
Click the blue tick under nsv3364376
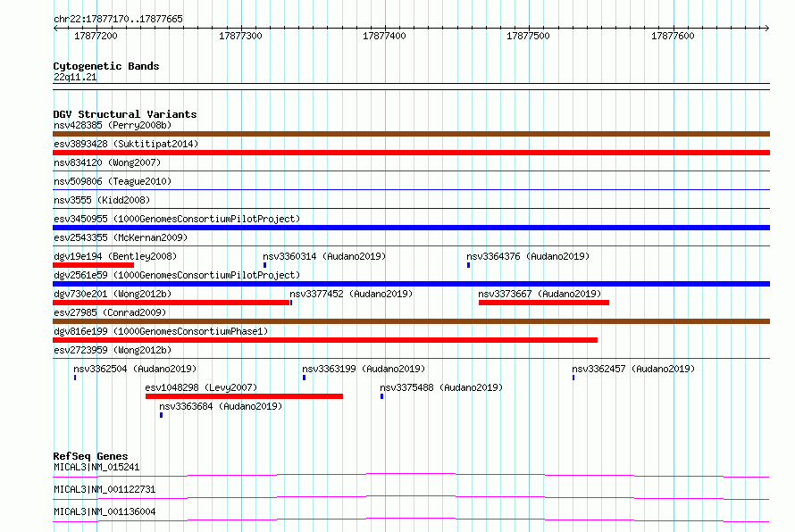coord(468,265)
